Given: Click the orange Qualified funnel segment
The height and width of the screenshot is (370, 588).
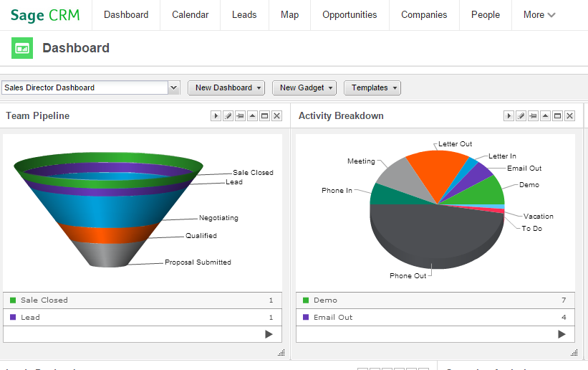Looking at the screenshot, I should tap(109, 234).
